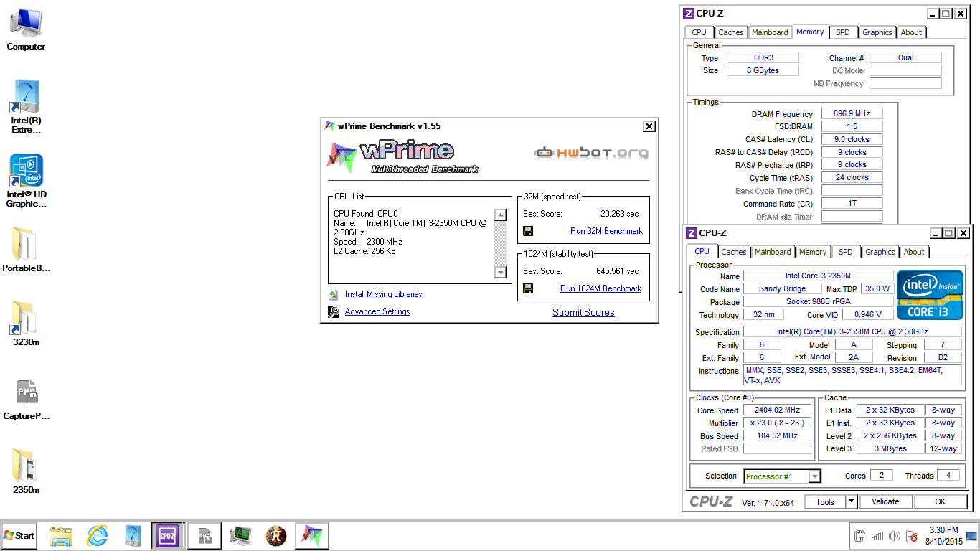Open Intel HD Graphics desktop shortcut
Screen dimensions: 980x551
pyautogui.click(x=26, y=181)
